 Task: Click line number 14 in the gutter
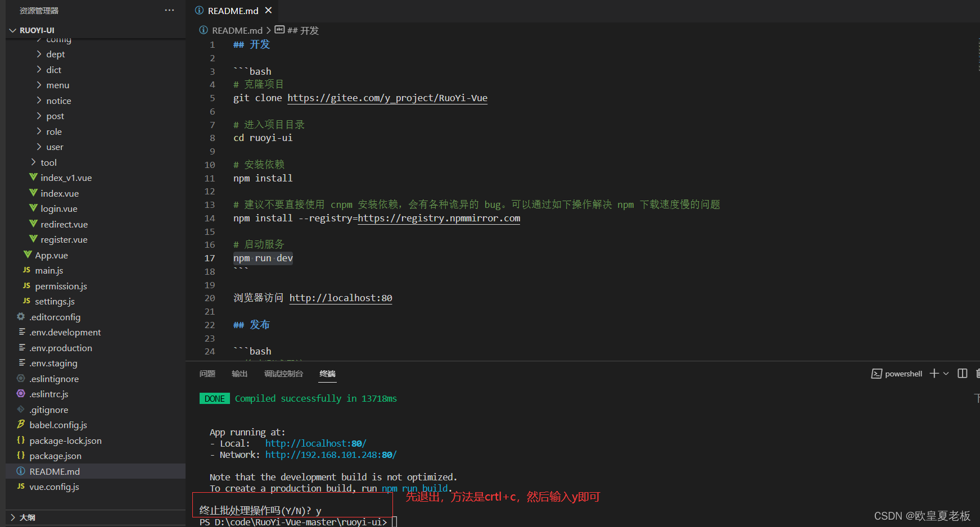(x=210, y=218)
